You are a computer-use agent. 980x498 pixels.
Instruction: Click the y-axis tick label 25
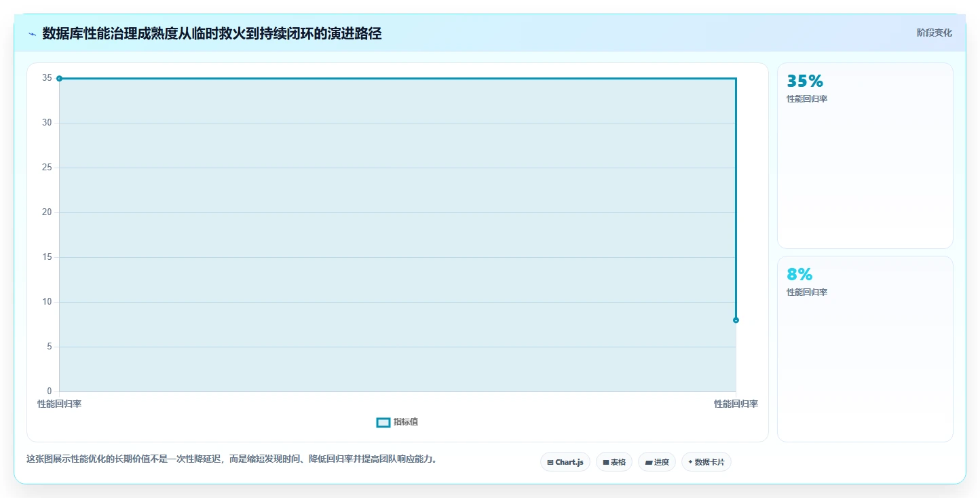tap(47, 168)
